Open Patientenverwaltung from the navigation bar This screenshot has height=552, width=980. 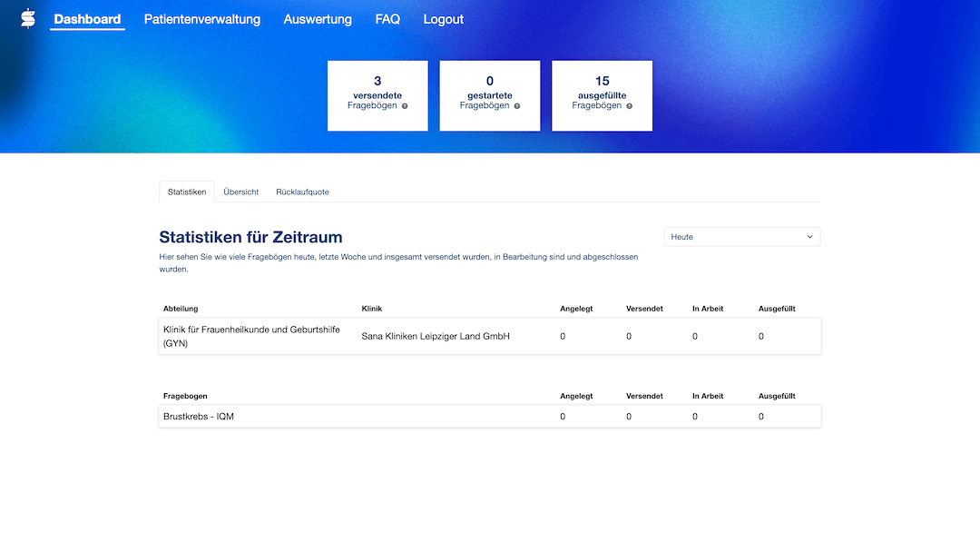pyautogui.click(x=201, y=18)
